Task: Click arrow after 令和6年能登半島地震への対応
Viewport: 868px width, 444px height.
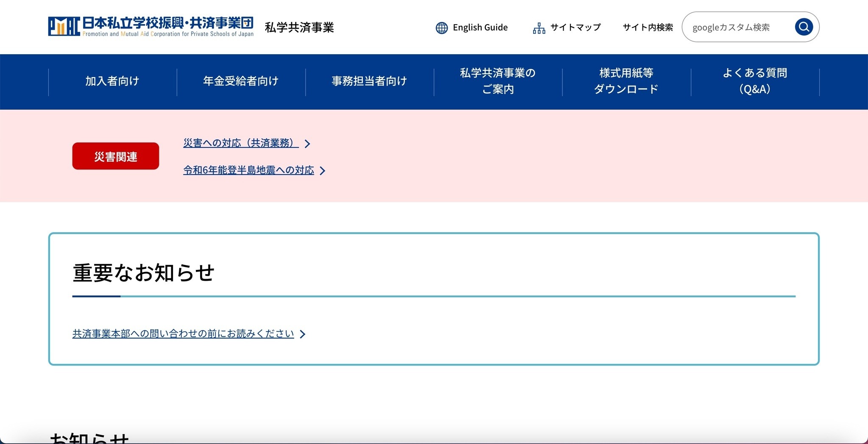Action: click(x=323, y=171)
